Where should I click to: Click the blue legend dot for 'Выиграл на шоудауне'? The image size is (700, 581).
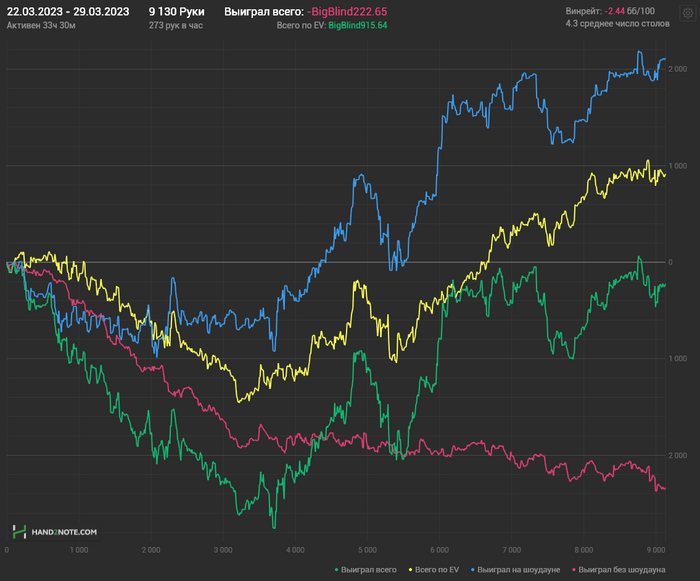tap(473, 570)
